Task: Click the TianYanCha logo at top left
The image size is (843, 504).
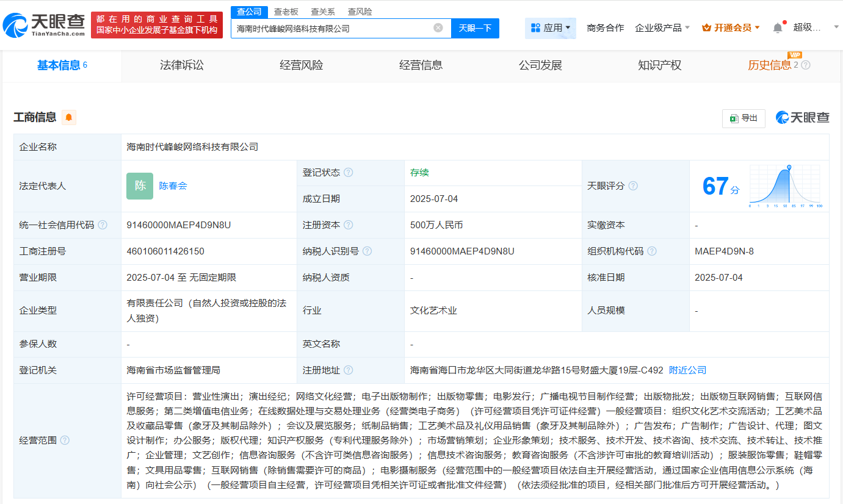Action: click(x=44, y=25)
